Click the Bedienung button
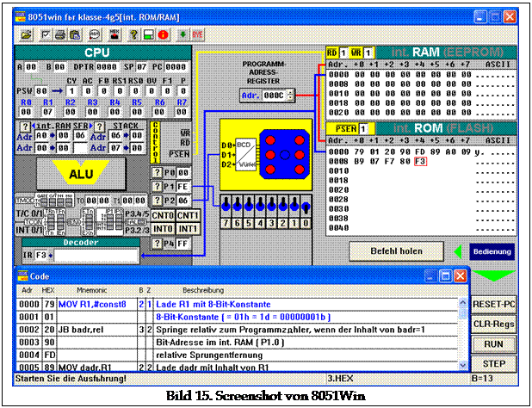Image resolution: width=532 pixels, height=408 pixels. [x=492, y=251]
